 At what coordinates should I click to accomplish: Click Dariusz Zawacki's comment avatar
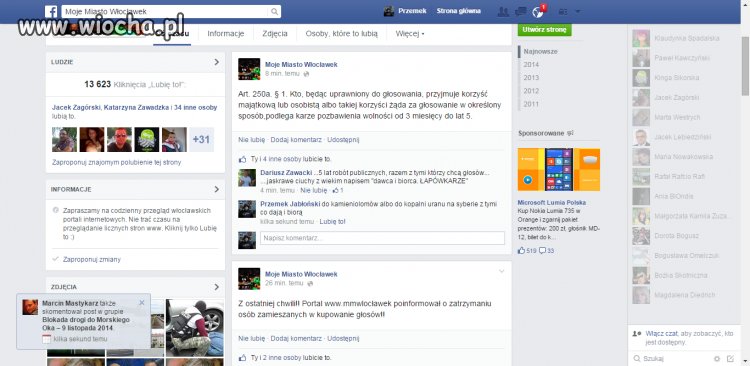point(247,177)
